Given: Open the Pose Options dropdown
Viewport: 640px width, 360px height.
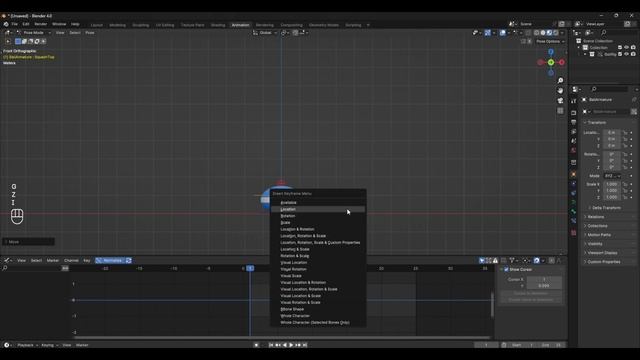Looking at the screenshot, I should click(550, 41).
